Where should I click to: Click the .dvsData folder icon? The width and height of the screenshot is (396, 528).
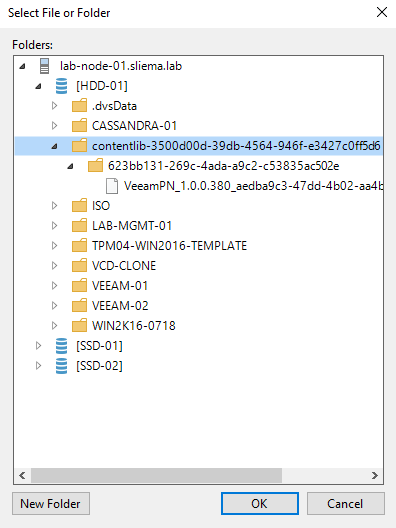tap(79, 106)
